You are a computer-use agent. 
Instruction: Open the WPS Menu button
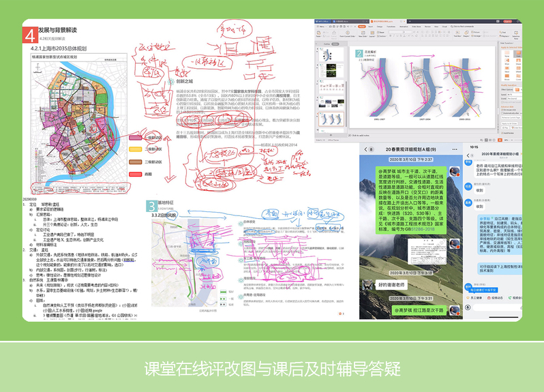[321, 27]
